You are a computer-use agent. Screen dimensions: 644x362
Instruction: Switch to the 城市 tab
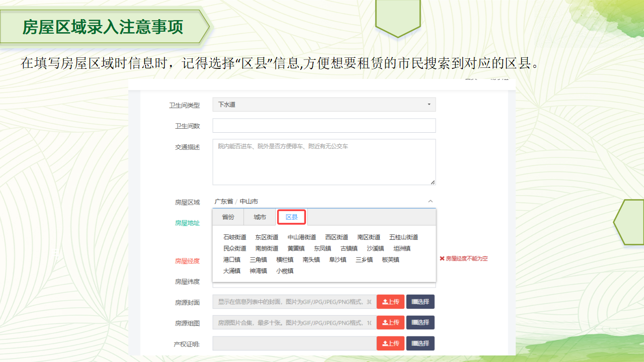260,217
